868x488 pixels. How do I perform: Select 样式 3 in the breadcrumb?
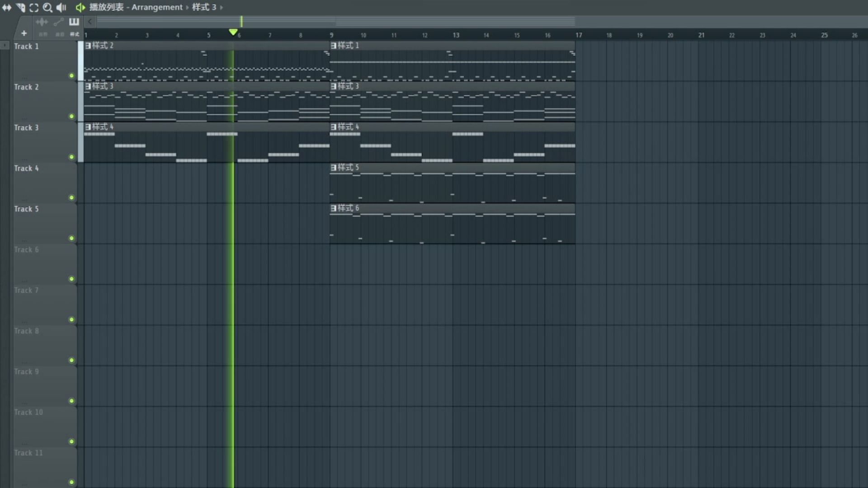coord(204,7)
